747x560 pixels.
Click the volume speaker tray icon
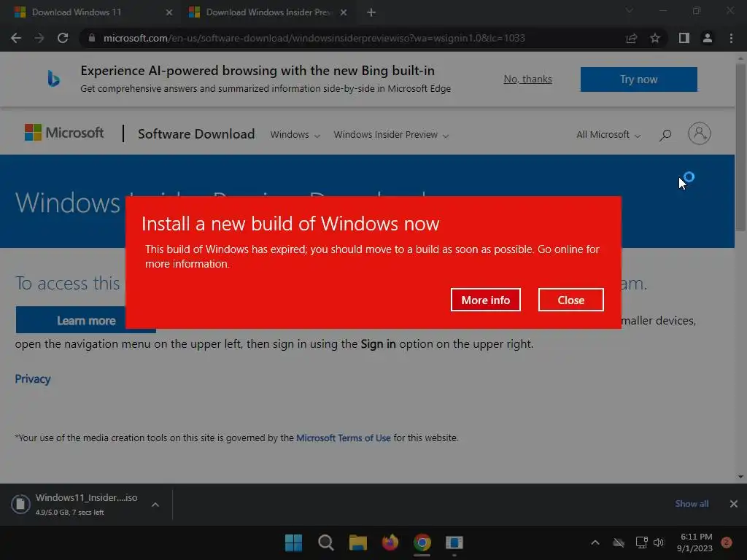coord(659,542)
